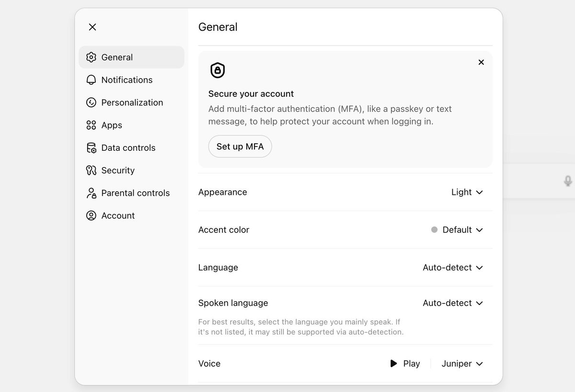Click the Set up MFA button
The width and height of the screenshot is (575, 392).
point(240,146)
